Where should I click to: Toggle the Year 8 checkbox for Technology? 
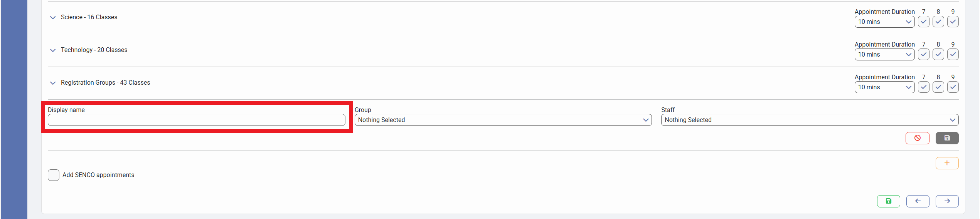pyautogui.click(x=938, y=55)
